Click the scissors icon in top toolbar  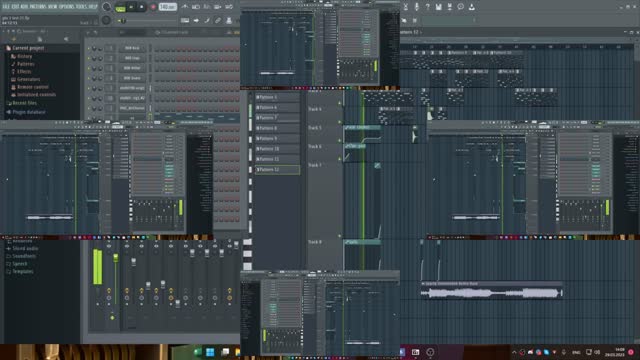point(406,7)
